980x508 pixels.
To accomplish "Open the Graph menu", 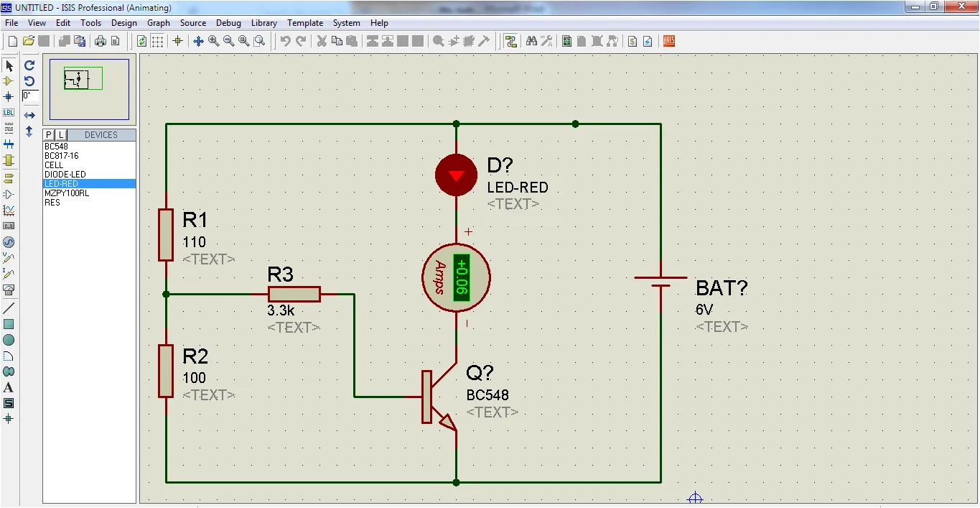I will [x=159, y=23].
